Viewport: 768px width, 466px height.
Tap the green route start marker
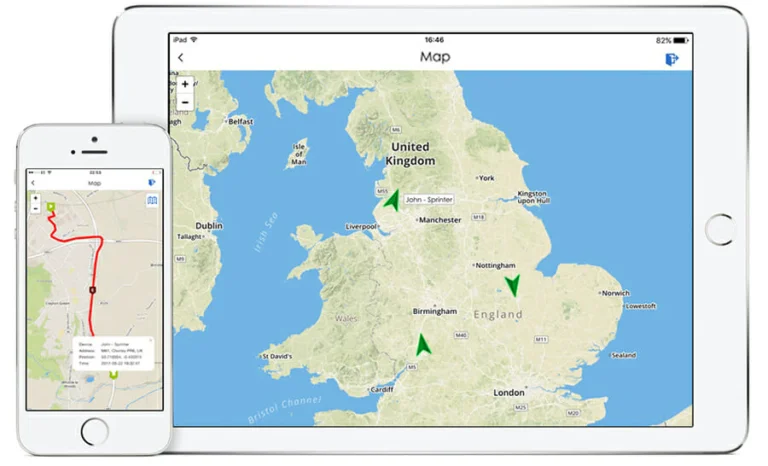[50, 207]
